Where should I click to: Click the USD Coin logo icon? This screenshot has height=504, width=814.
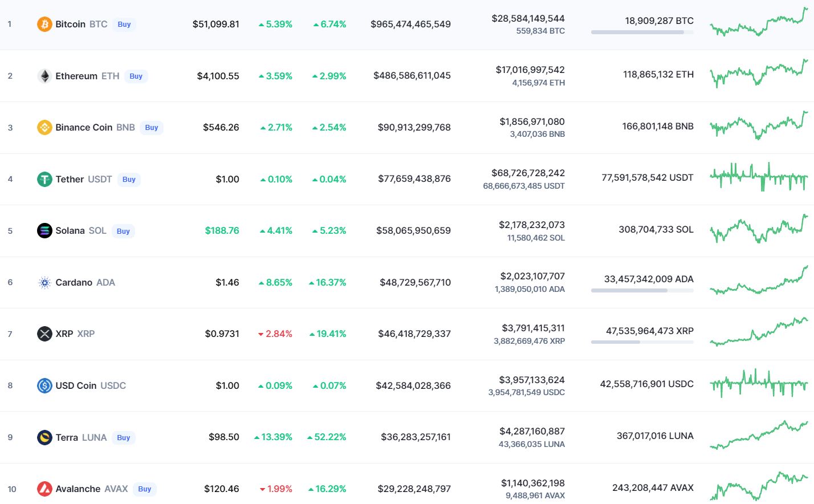tap(44, 385)
